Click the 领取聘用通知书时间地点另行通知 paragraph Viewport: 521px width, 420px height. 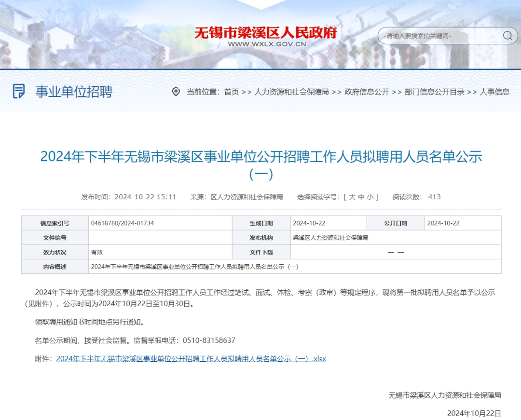(90, 322)
